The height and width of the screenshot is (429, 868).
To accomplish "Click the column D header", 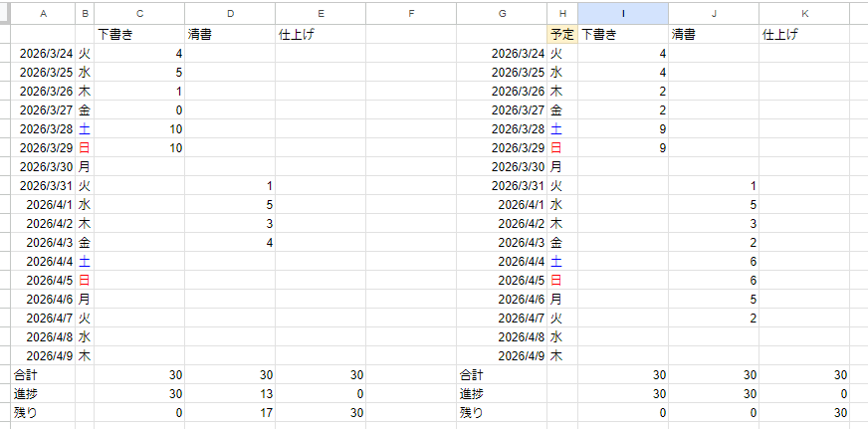I will pos(230,13).
